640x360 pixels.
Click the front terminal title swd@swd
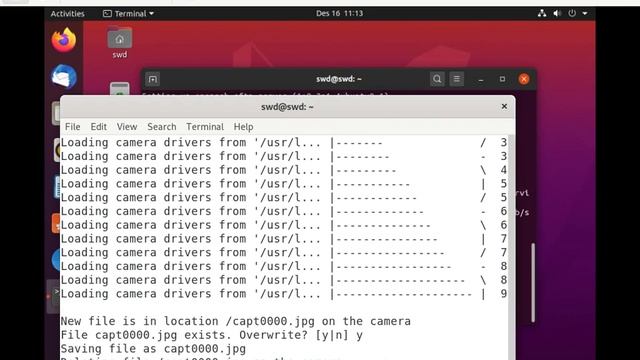[x=287, y=107]
